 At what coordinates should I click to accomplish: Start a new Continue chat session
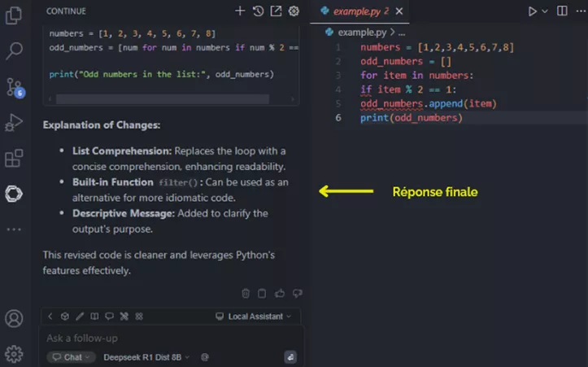click(x=240, y=11)
